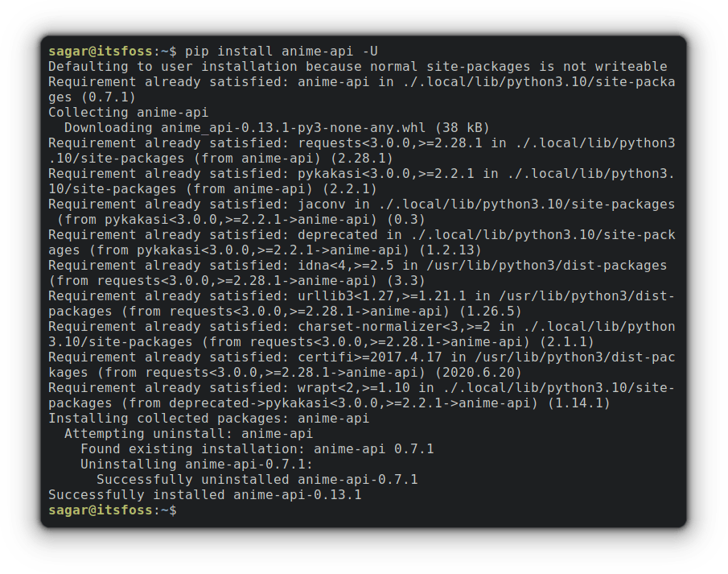Click the "Installing collected packages: anime-api" line
728x574 pixels.
(208, 419)
